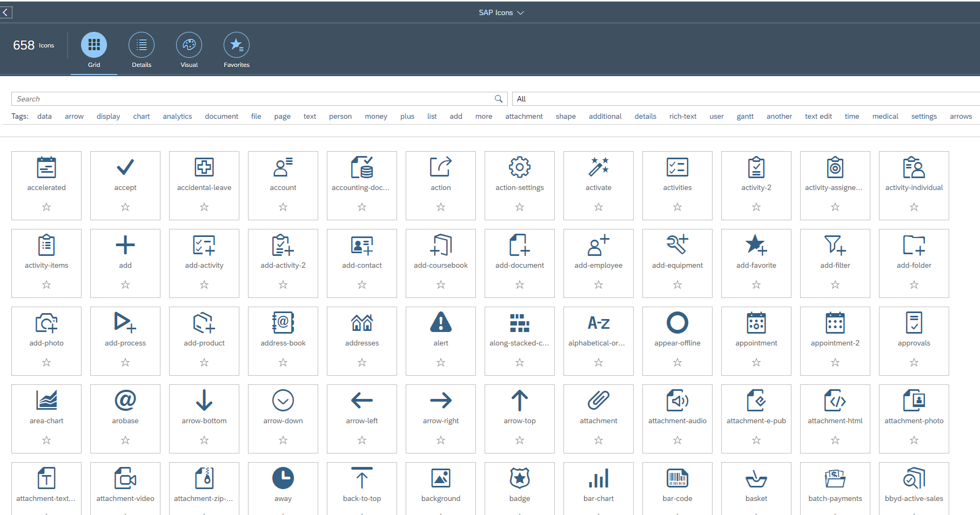Screen dimensions: 980x515
Task: Mark appointment-2 as favorite
Action: [835, 362]
